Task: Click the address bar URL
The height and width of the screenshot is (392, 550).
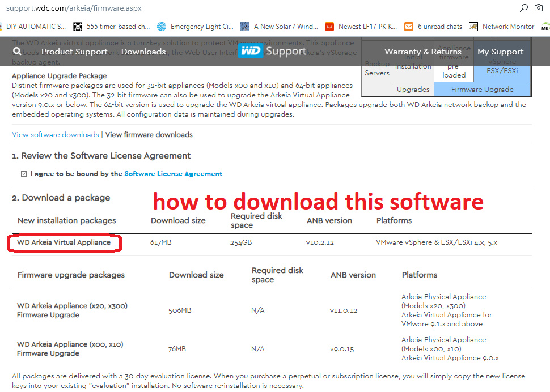Action: (74, 8)
